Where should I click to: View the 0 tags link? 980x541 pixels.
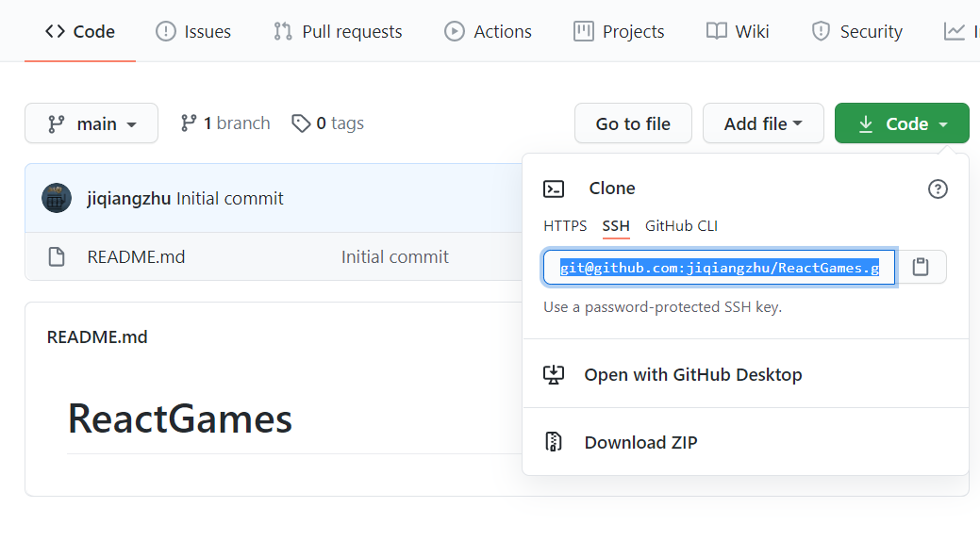pyautogui.click(x=327, y=123)
